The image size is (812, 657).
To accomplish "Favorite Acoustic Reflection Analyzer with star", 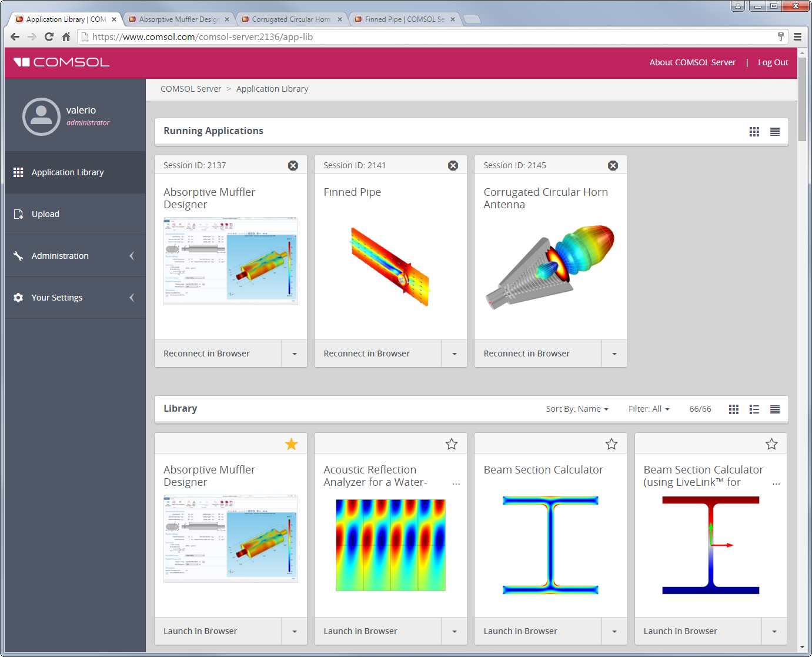I will [452, 444].
